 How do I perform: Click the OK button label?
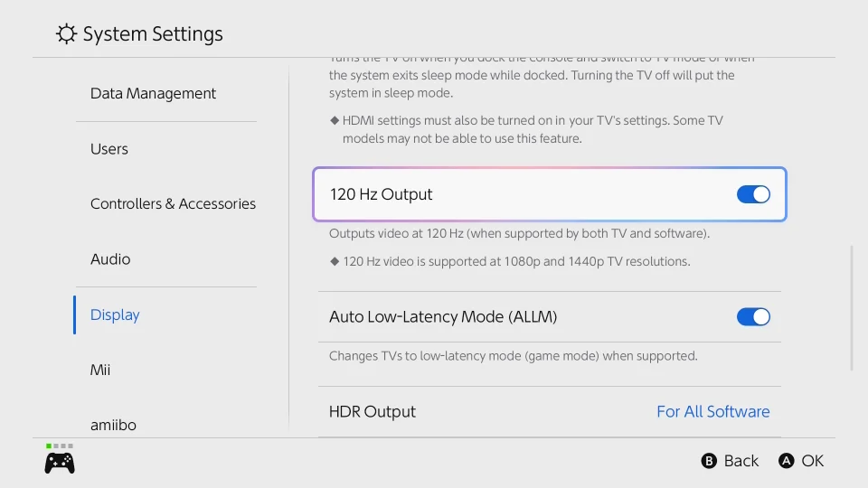pyautogui.click(x=812, y=461)
